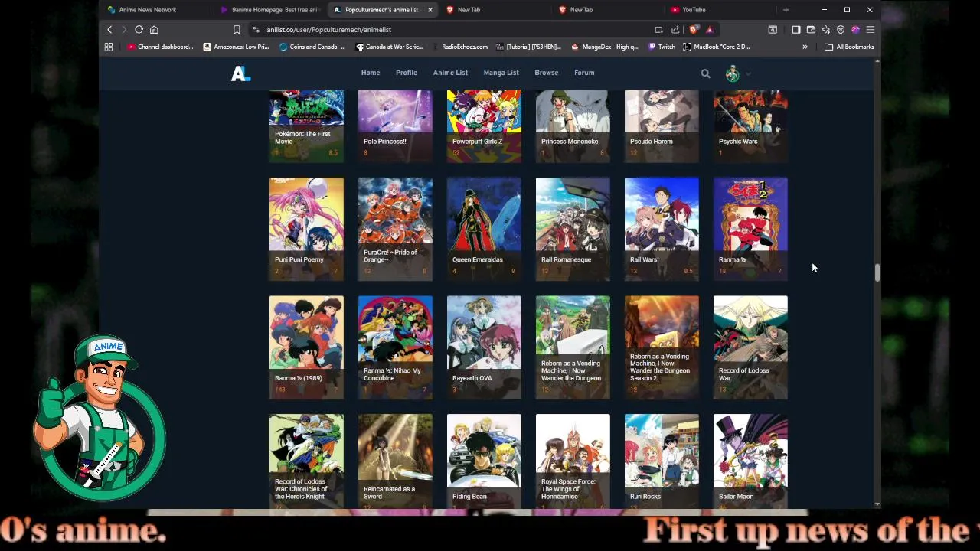Open the Coins and Canada bookmark
Image resolution: width=980 pixels, height=551 pixels.
pos(312,47)
